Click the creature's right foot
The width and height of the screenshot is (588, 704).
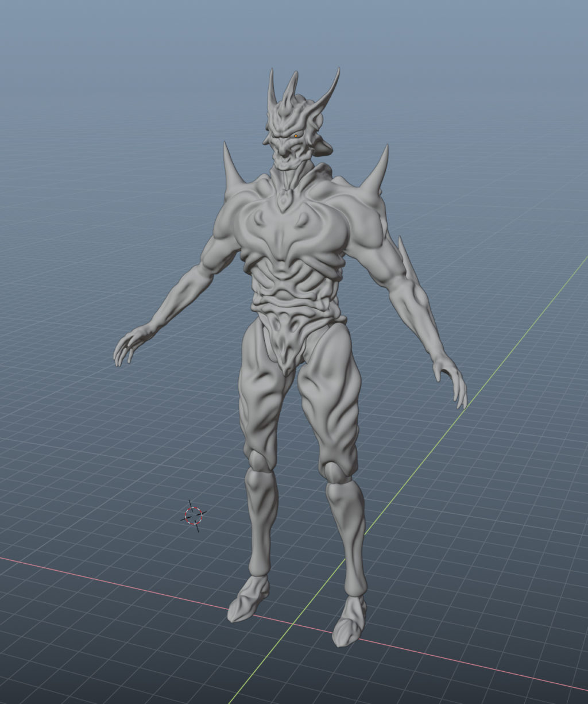[x=349, y=621]
